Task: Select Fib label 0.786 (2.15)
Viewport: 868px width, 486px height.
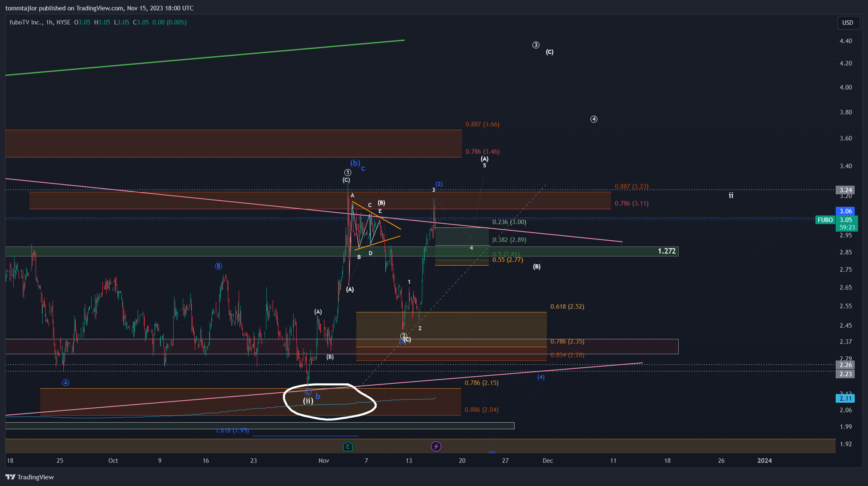Action: (x=481, y=383)
